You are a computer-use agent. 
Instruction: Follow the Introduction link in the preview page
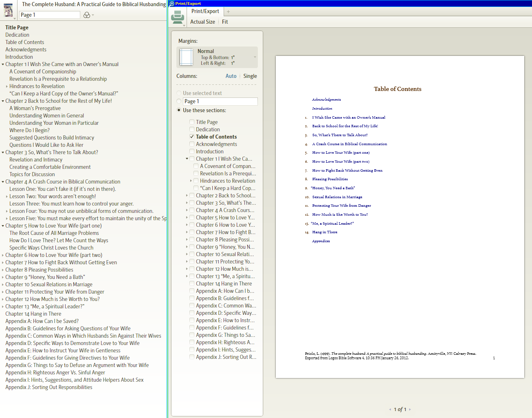(322, 108)
